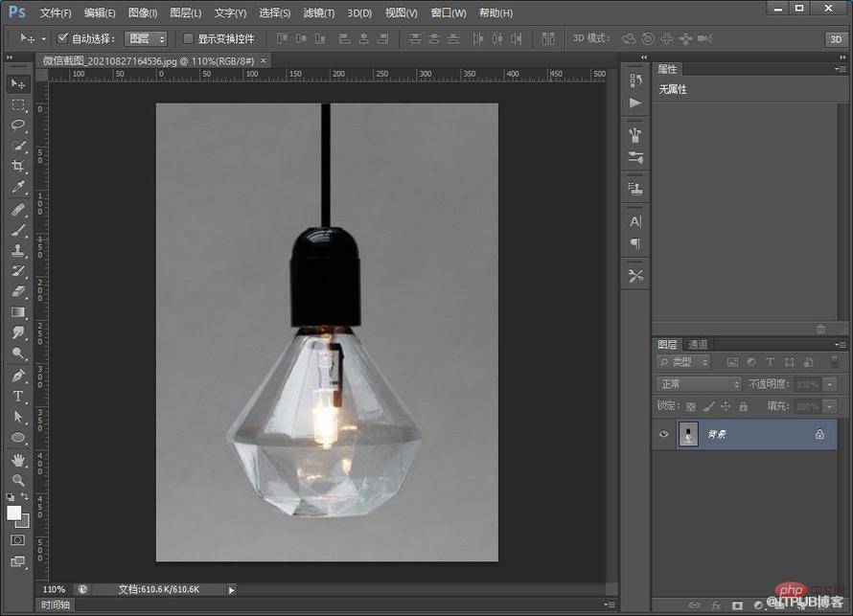Select the Dodge tool

pos(18,354)
